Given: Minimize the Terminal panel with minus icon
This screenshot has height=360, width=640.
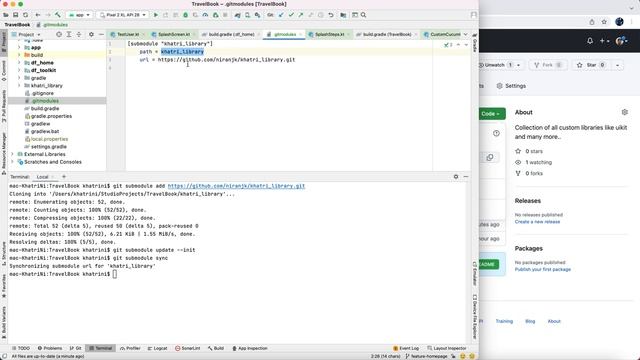Looking at the screenshot, I should click(466, 176).
